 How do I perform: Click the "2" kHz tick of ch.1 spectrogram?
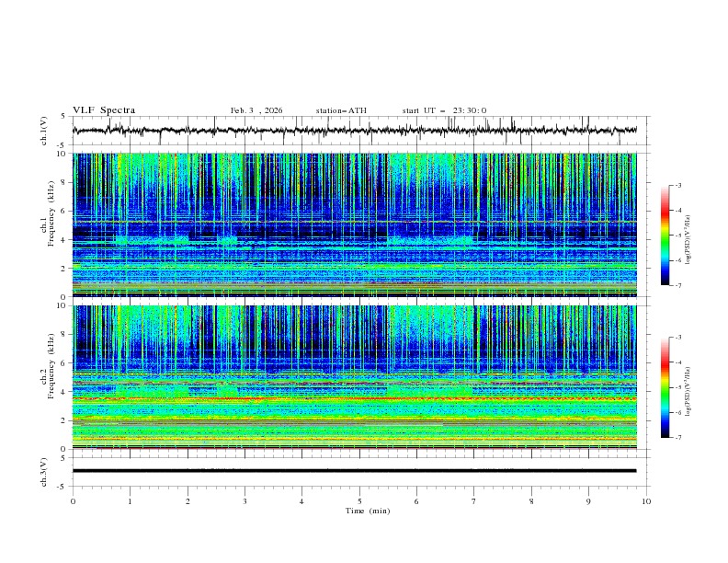click(x=64, y=269)
